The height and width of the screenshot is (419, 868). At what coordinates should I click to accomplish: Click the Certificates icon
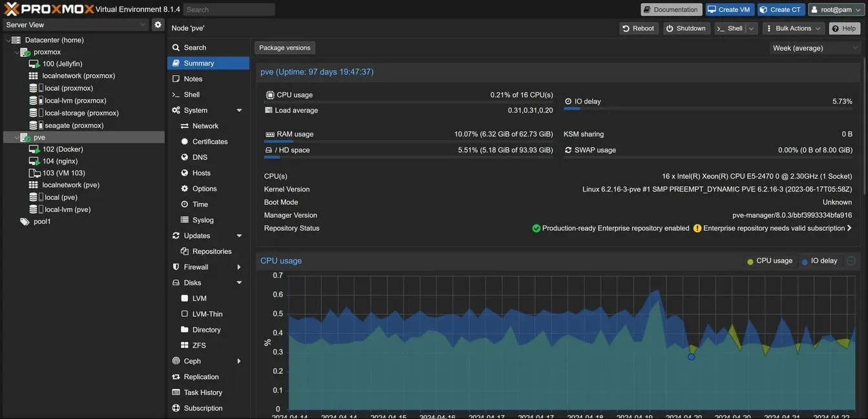pyautogui.click(x=185, y=142)
